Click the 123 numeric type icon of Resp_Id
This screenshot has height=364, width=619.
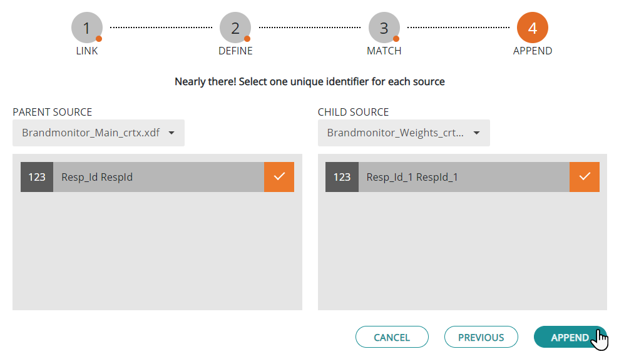37,177
